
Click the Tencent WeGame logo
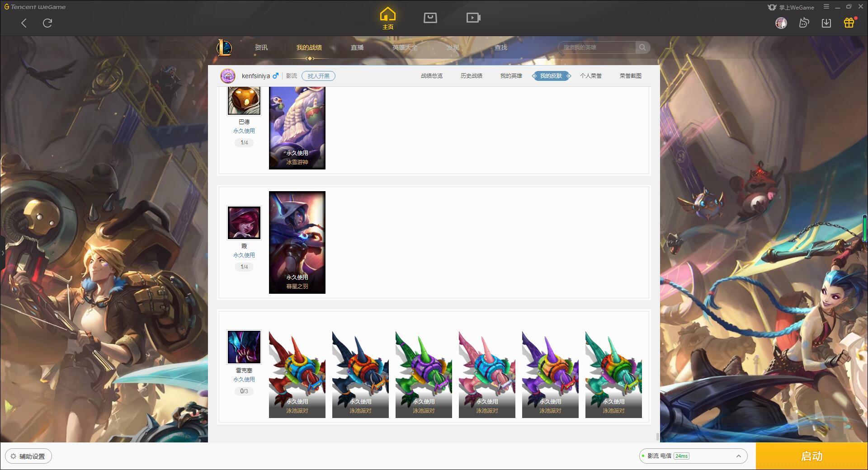(35, 7)
